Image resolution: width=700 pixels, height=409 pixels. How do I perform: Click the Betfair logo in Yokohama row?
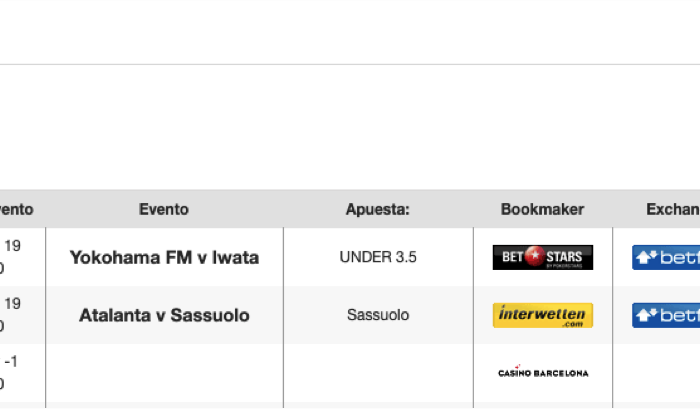coord(666,257)
